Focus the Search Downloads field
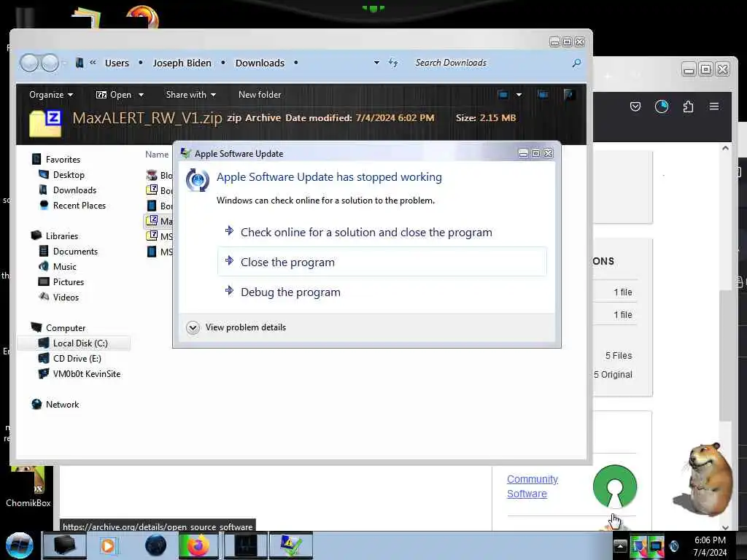Image resolution: width=747 pixels, height=560 pixels. (491, 63)
